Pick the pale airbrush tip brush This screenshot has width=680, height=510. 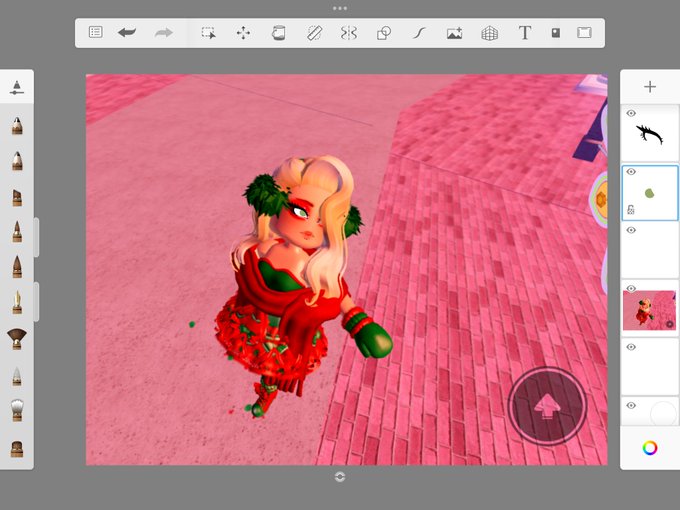17,376
